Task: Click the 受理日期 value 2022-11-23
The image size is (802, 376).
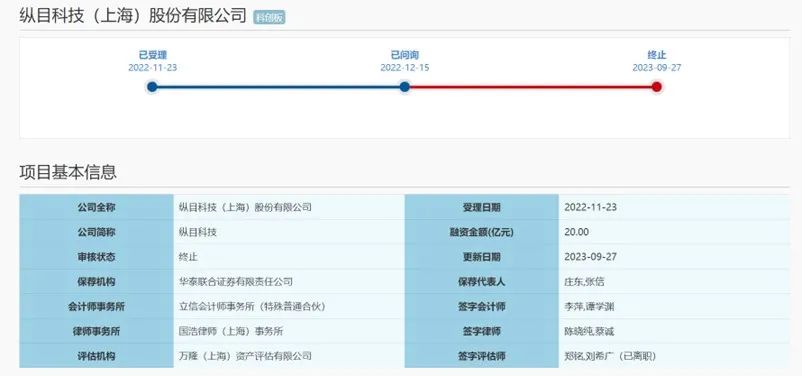Action: tap(590, 207)
